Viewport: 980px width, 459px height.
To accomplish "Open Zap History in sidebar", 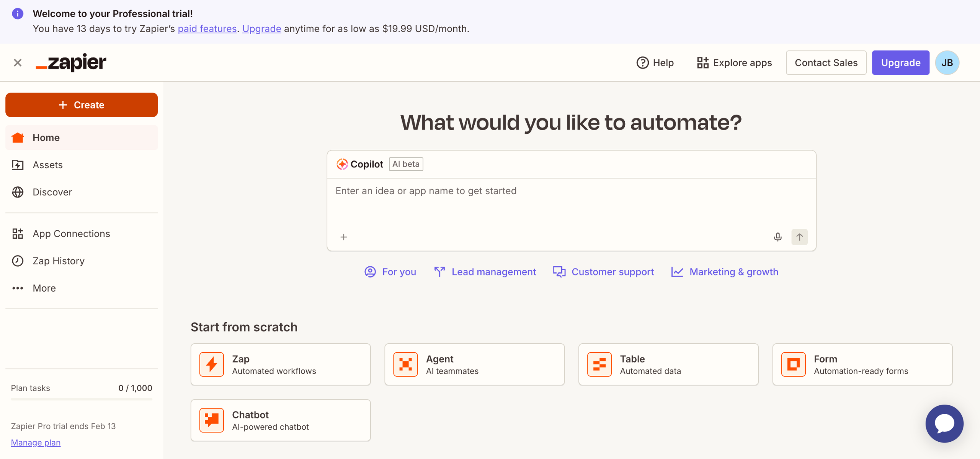I will 58,261.
